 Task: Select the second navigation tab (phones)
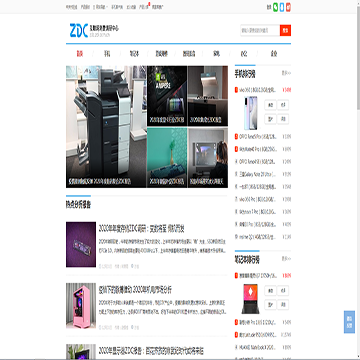click(x=107, y=54)
